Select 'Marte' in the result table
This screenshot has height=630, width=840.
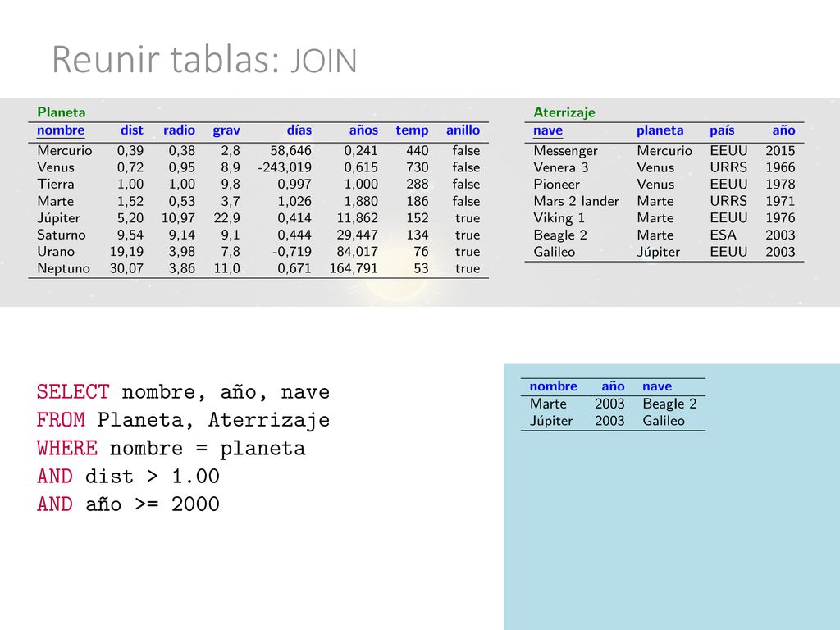[x=548, y=404]
